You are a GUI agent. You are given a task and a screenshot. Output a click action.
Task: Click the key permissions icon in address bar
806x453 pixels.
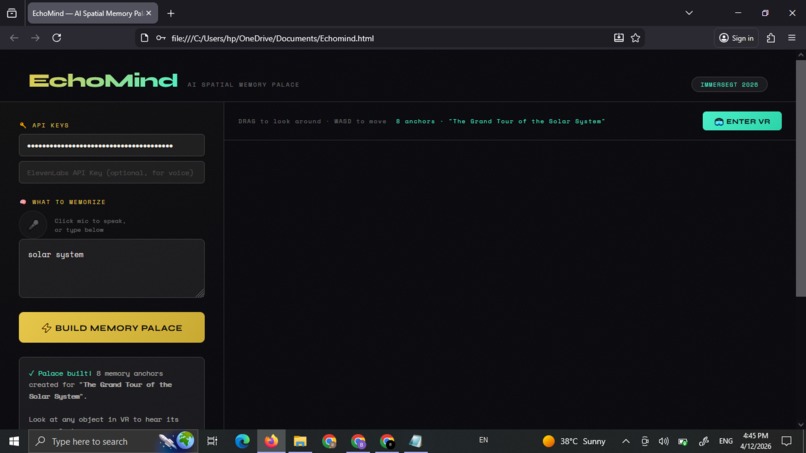(x=161, y=38)
